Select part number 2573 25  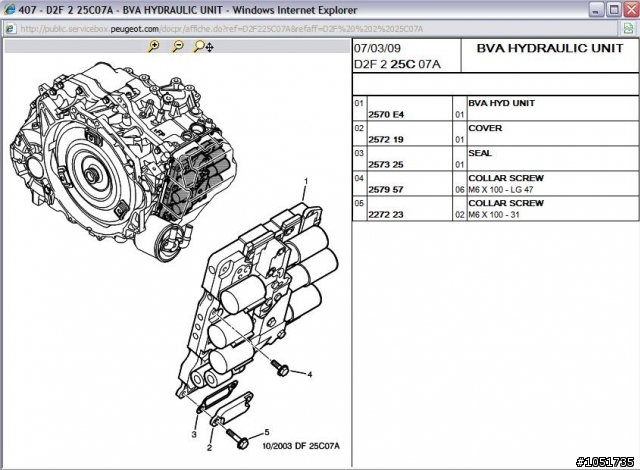pyautogui.click(x=386, y=164)
